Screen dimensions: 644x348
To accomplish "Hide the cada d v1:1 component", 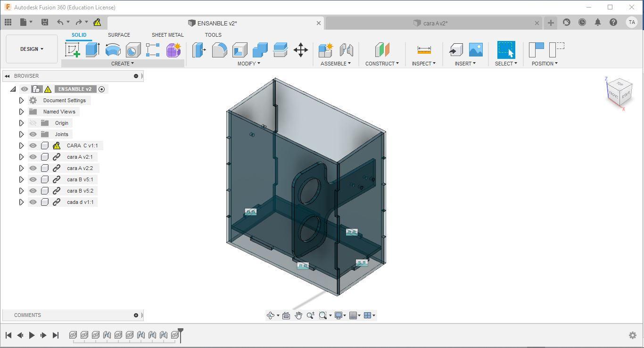I will [33, 202].
